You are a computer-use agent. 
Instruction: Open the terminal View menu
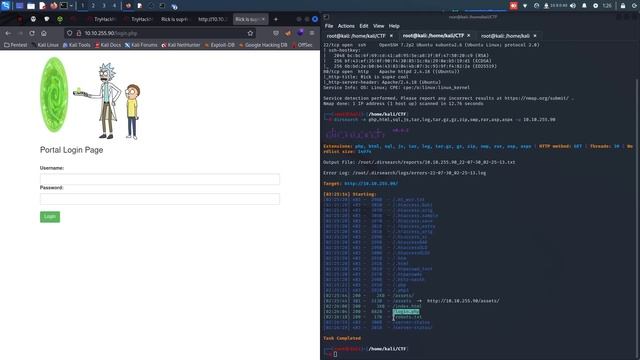tap(378, 26)
